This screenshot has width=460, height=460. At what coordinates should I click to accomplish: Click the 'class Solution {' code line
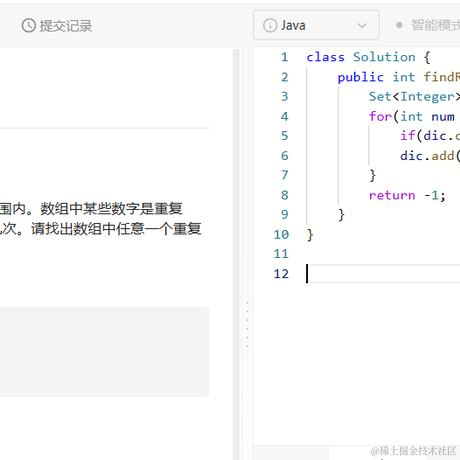point(368,57)
